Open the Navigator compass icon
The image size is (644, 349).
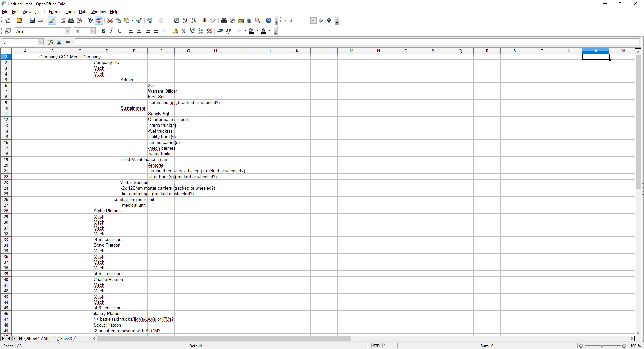click(x=232, y=20)
